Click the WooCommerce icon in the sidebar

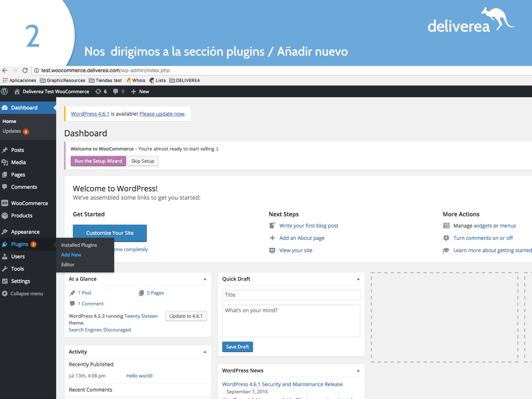tap(5, 203)
